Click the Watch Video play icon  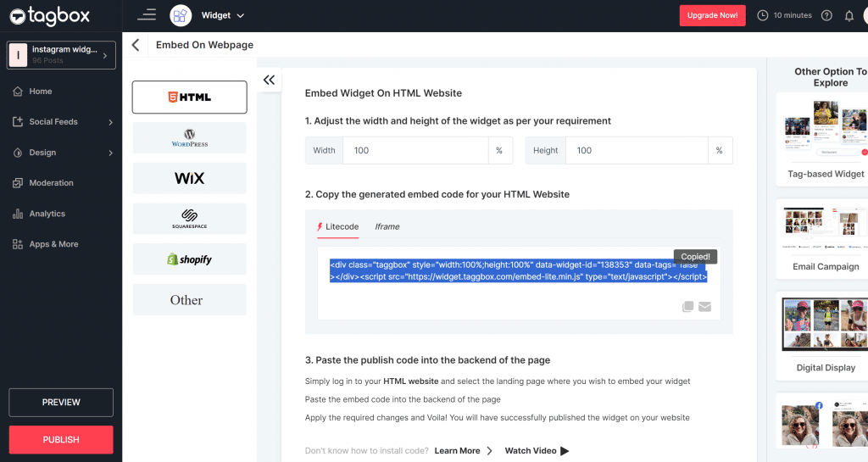pos(565,451)
